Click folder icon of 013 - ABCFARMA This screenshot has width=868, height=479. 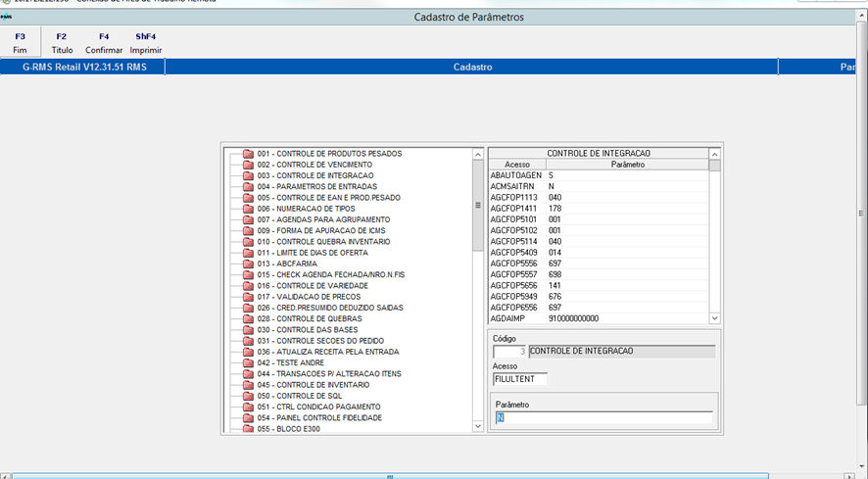click(x=248, y=264)
